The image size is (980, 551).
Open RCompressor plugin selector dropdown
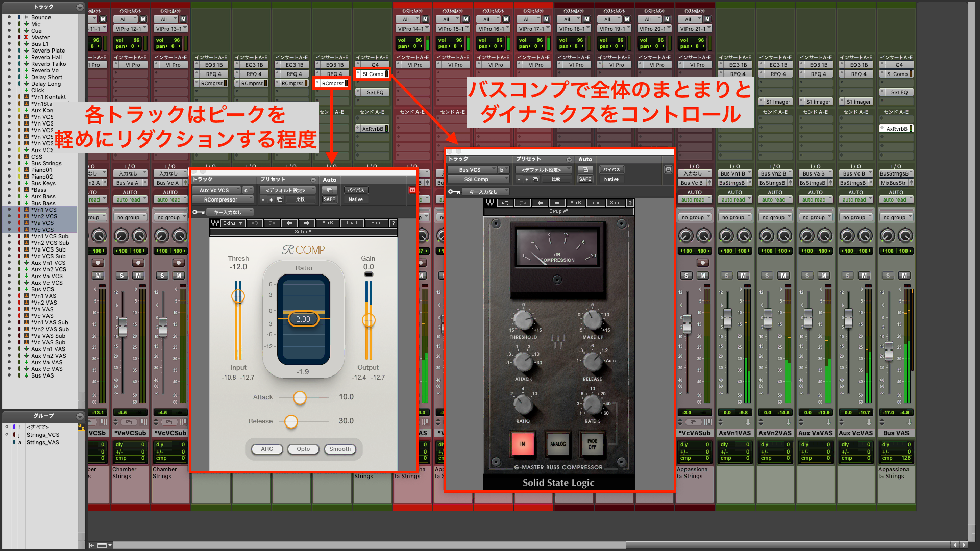point(223,199)
